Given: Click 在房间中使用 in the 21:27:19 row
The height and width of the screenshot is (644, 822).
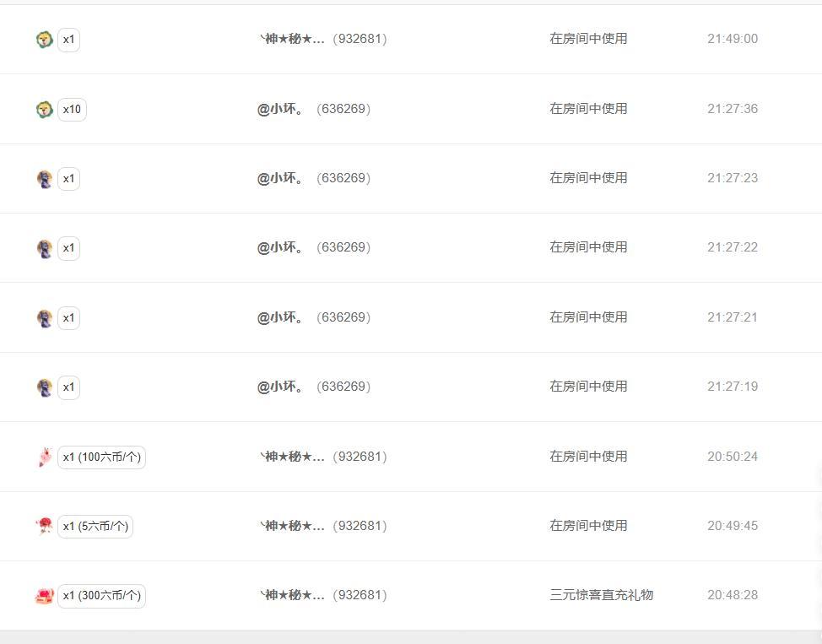Looking at the screenshot, I should [588, 387].
